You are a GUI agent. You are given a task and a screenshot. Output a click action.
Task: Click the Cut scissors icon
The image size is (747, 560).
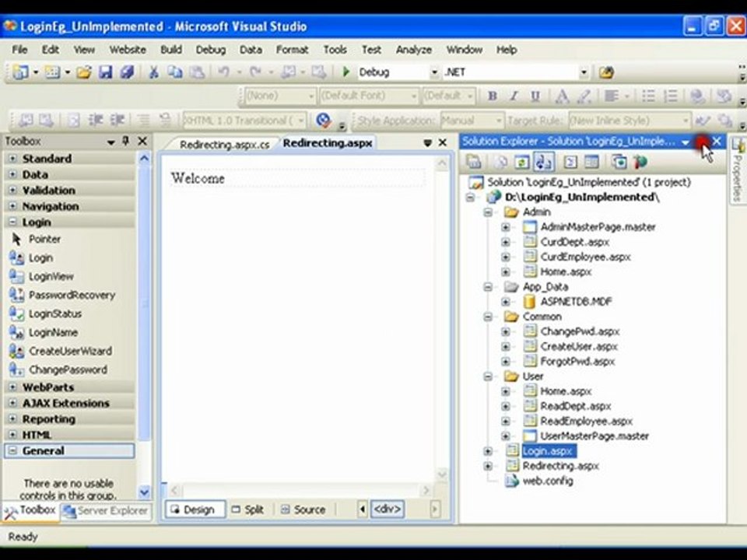click(153, 72)
